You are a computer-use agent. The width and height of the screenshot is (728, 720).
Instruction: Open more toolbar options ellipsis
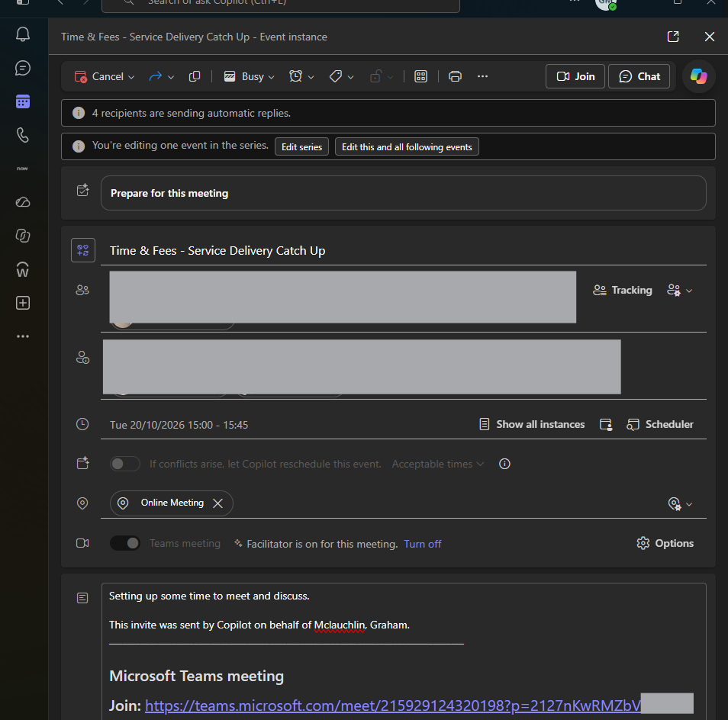coord(483,76)
